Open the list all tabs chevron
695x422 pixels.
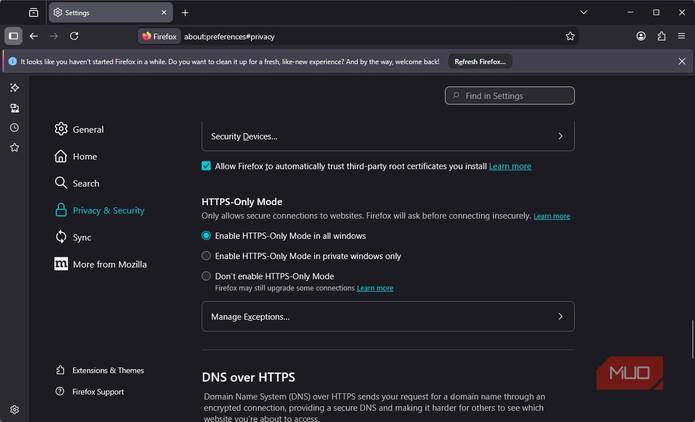pyautogui.click(x=584, y=12)
